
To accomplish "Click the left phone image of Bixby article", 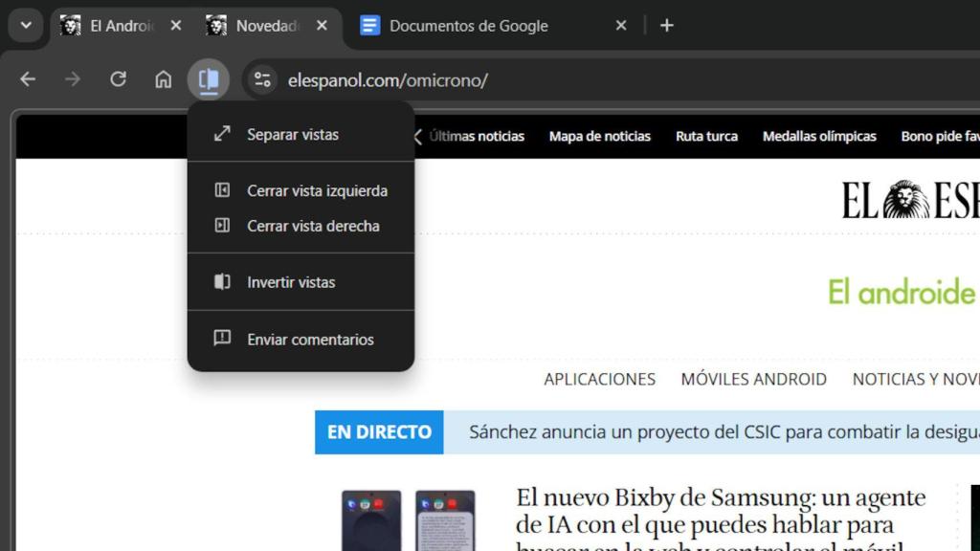I will coord(371,520).
